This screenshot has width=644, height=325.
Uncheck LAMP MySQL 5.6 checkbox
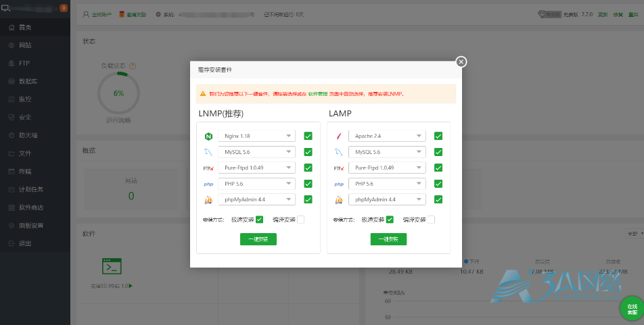coord(438,152)
